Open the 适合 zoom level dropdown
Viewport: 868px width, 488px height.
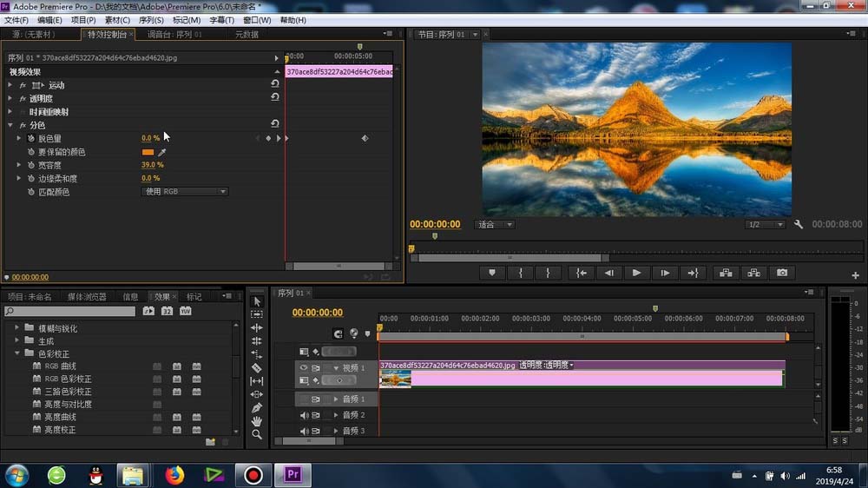495,224
